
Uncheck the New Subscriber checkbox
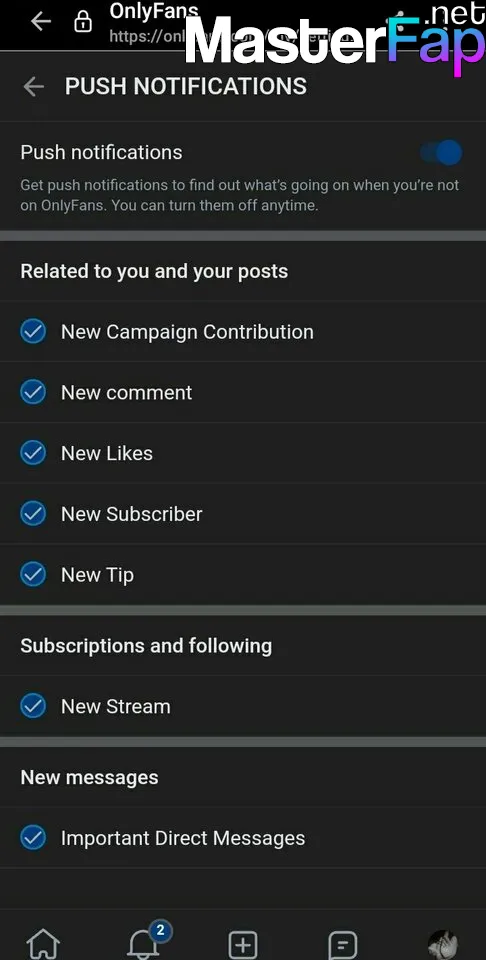point(33,514)
